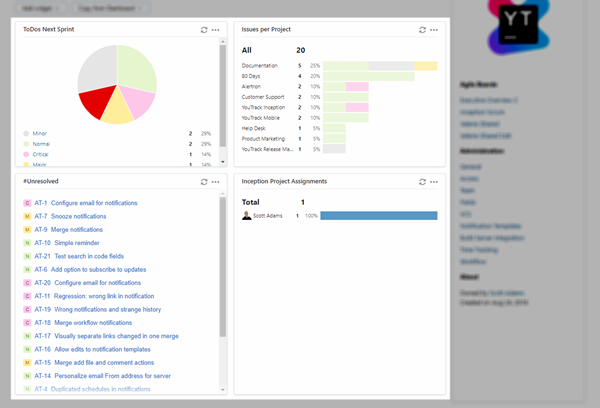
Task: Click the ToDos Next Sprint widget title
Action: click(49, 29)
